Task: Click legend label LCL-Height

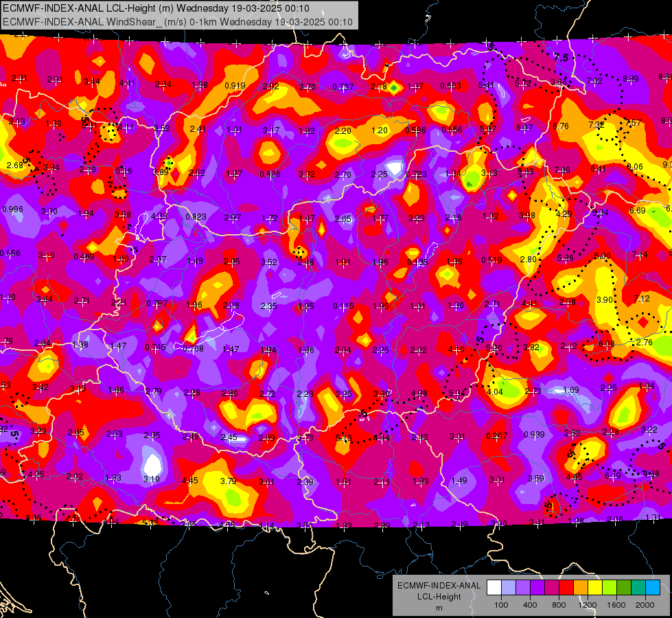Action: 439,597
